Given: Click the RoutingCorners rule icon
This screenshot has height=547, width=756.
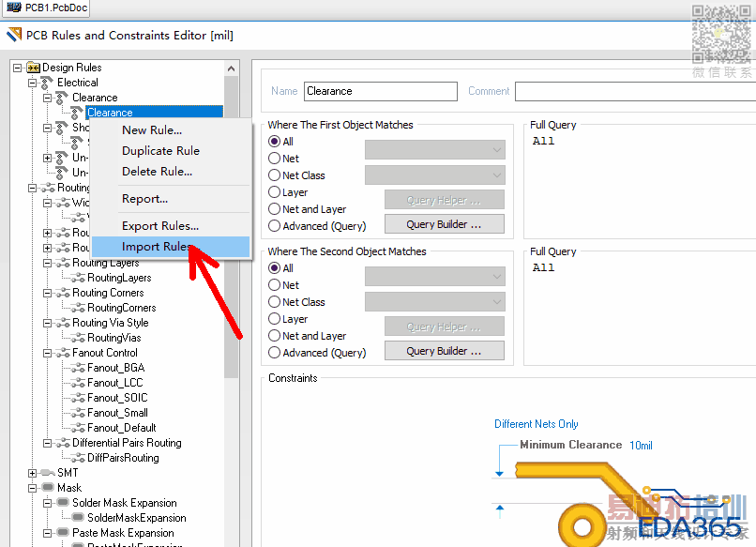Looking at the screenshot, I should point(78,308).
